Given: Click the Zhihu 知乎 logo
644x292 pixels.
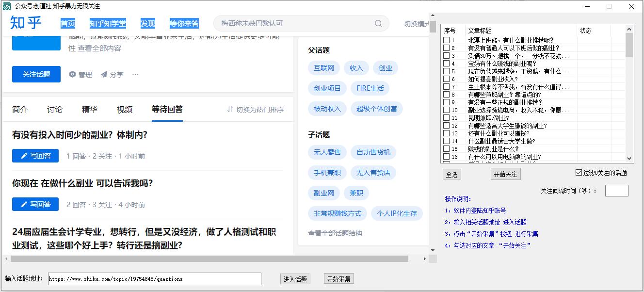Looking at the screenshot, I should click(26, 23).
